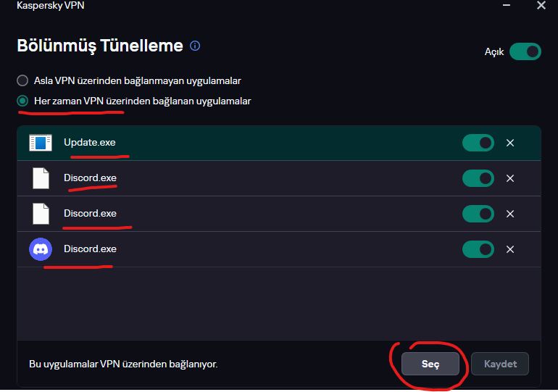
Task: Toggle the first Discord.exe switch off
Action: (x=478, y=178)
